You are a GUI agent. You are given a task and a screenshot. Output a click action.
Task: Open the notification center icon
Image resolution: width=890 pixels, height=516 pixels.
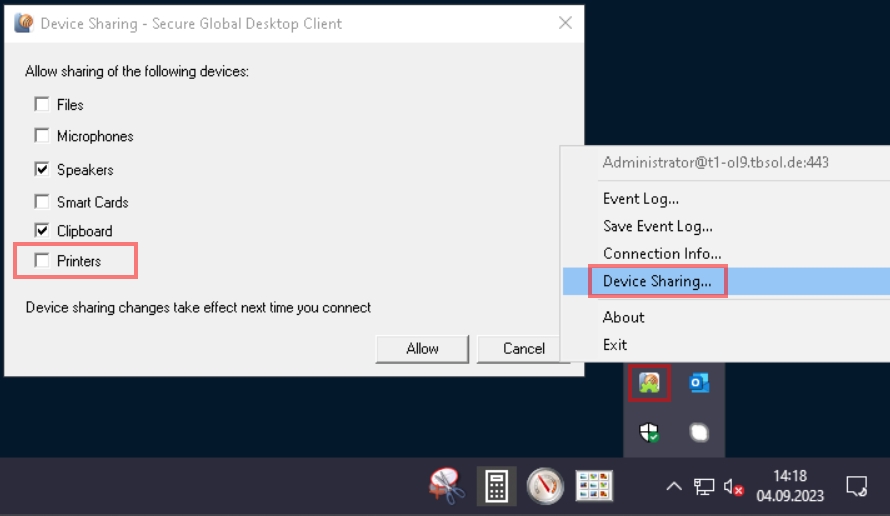(856, 486)
